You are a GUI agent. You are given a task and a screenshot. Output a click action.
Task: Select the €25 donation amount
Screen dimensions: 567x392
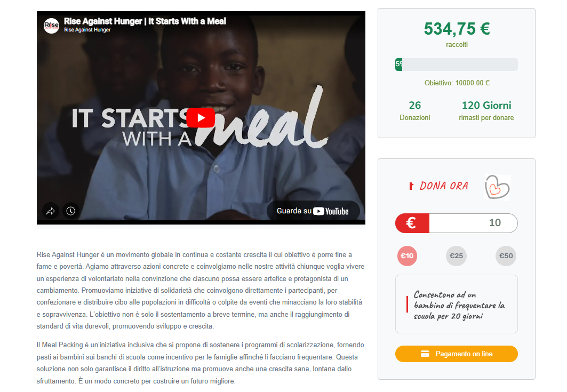pos(457,256)
